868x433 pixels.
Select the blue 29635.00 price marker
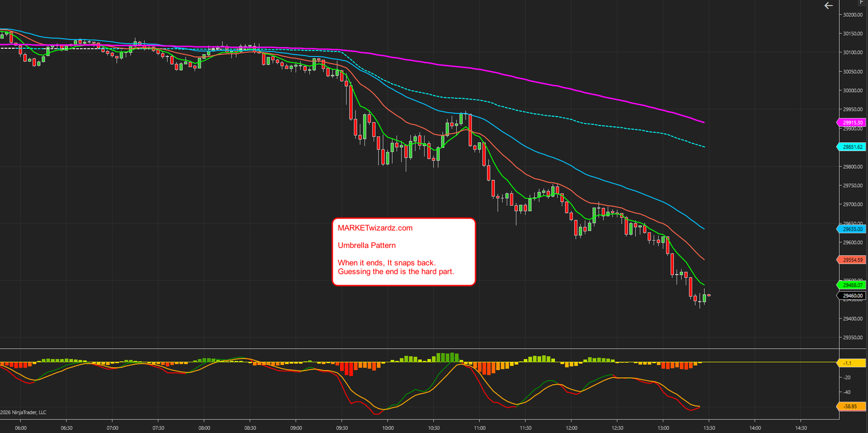pos(851,229)
